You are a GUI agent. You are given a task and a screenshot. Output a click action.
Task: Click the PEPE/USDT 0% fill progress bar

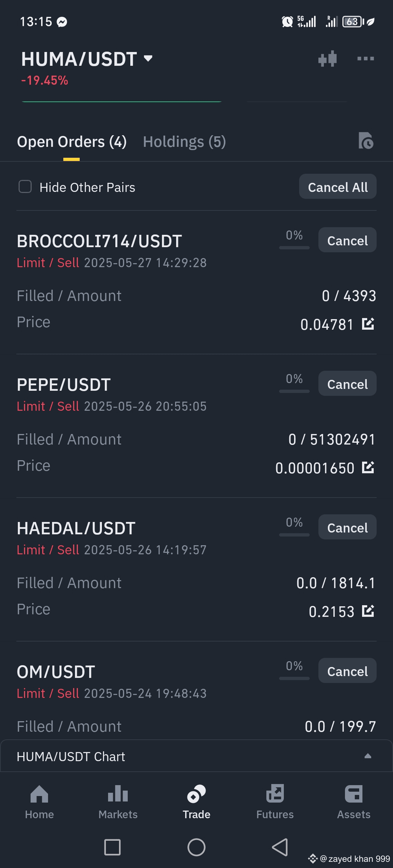click(x=294, y=391)
